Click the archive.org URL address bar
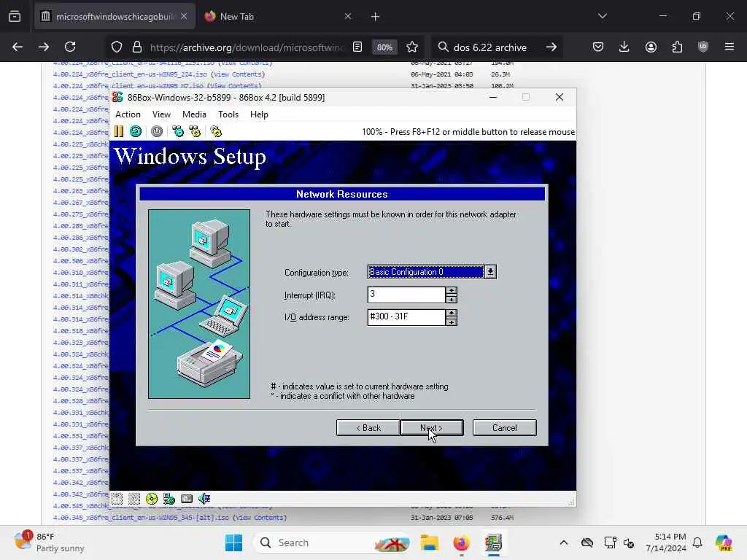 coord(247,47)
